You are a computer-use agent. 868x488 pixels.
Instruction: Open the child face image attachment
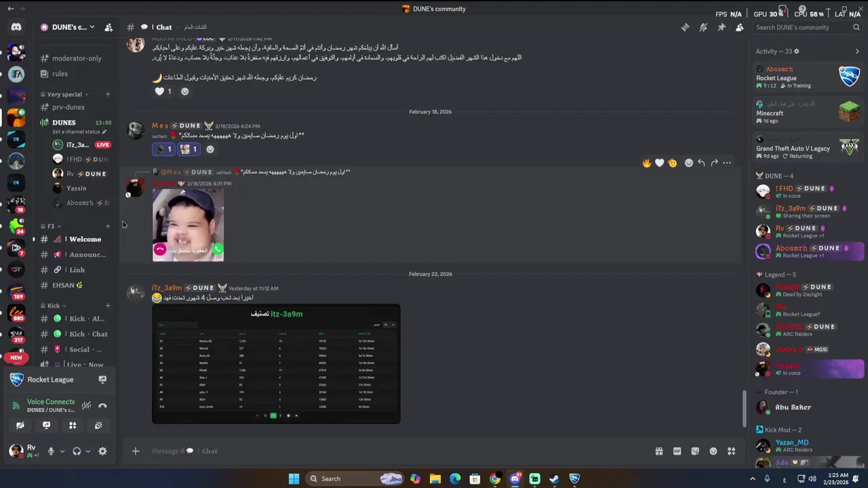pos(188,225)
